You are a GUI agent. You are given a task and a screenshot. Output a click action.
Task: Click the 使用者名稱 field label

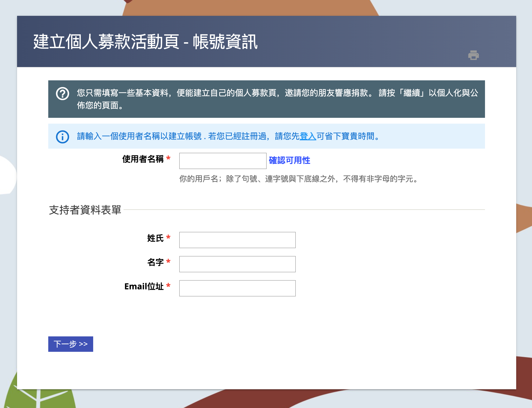tap(143, 159)
